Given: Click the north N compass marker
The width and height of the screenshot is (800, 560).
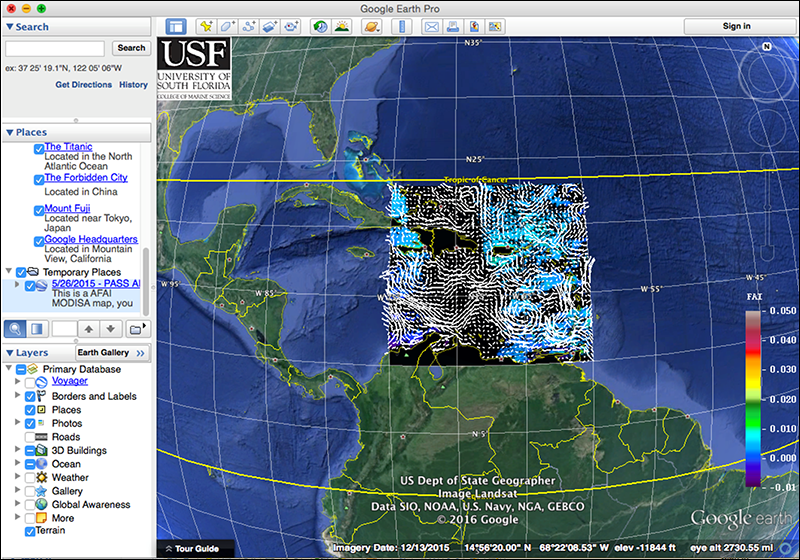Looking at the screenshot, I should click(766, 46).
